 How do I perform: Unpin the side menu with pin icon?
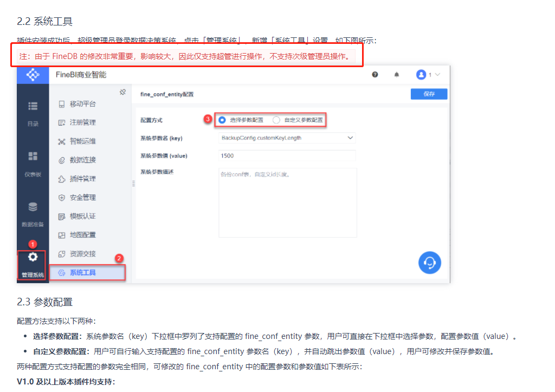pyautogui.click(x=123, y=92)
